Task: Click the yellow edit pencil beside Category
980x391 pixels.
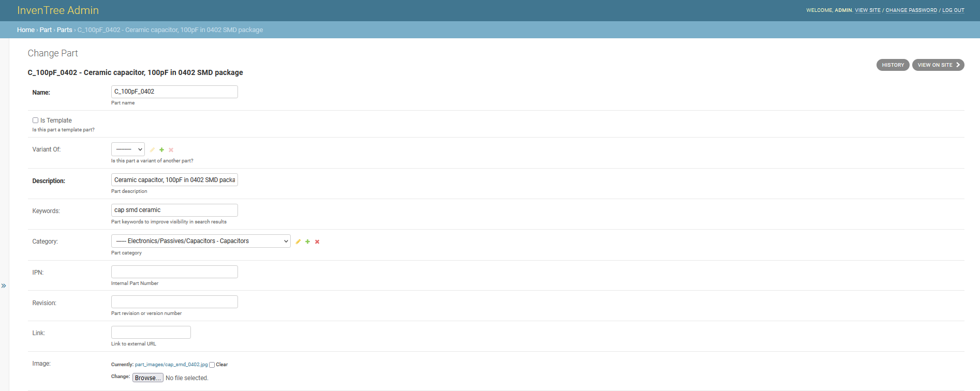Action: 298,242
